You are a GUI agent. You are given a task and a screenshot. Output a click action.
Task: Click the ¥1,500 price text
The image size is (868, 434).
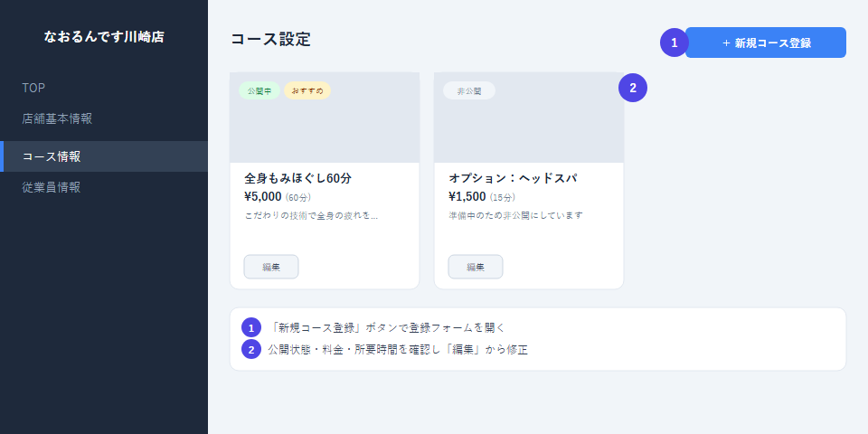pos(467,196)
